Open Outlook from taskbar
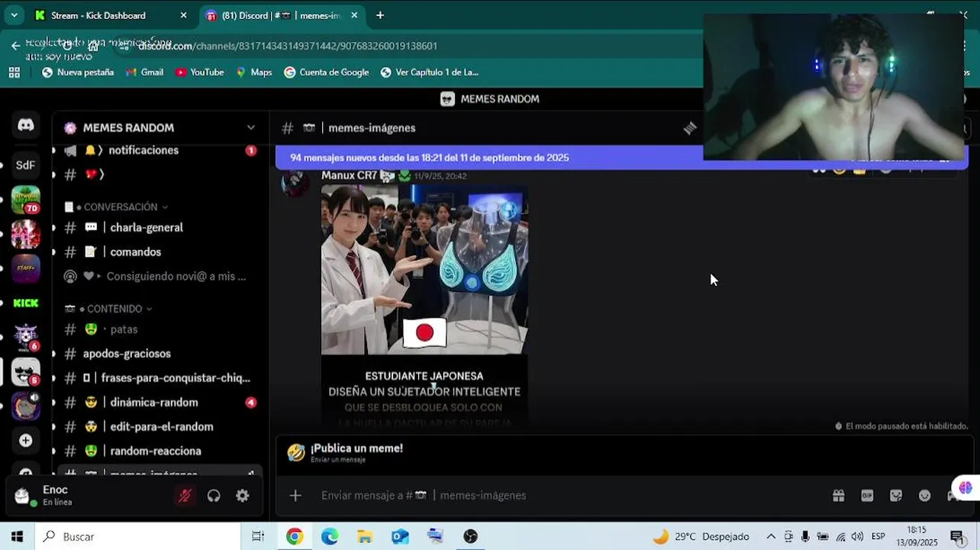Viewport: 980px width, 550px height. (x=400, y=536)
